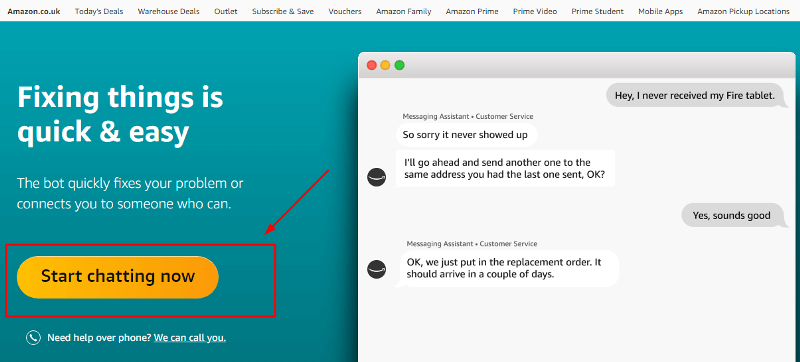Click Amazon smile avatar next to replacement order message

pyautogui.click(x=377, y=269)
